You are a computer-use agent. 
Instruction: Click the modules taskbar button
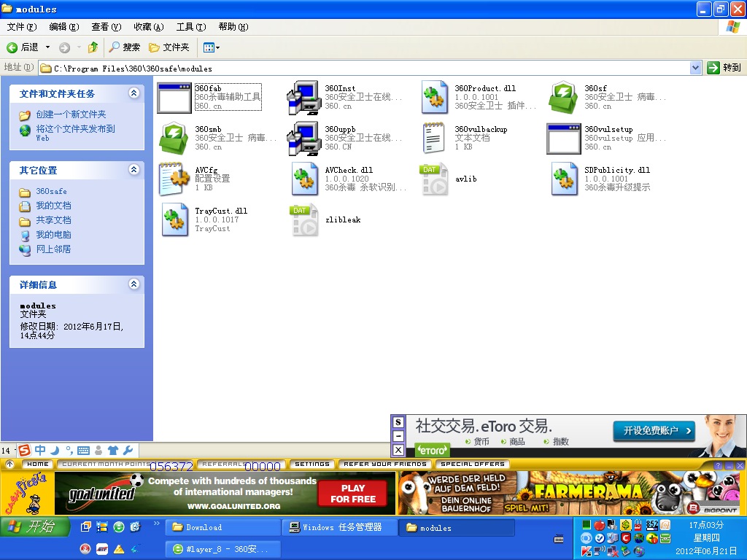457,527
